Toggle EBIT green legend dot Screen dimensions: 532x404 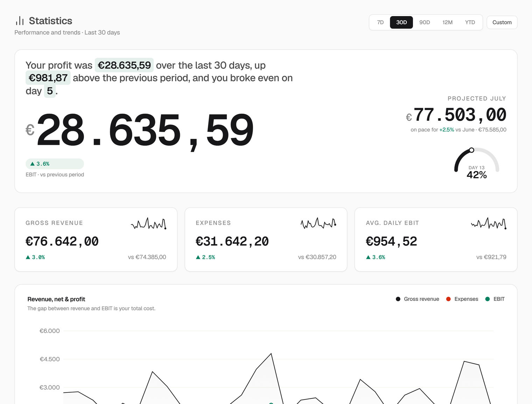point(488,299)
